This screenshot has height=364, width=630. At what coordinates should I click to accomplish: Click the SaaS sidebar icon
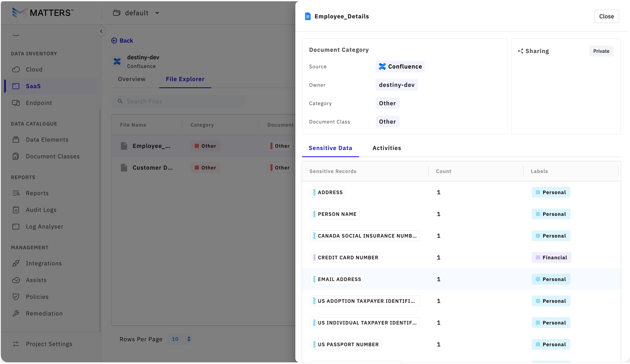coord(16,86)
